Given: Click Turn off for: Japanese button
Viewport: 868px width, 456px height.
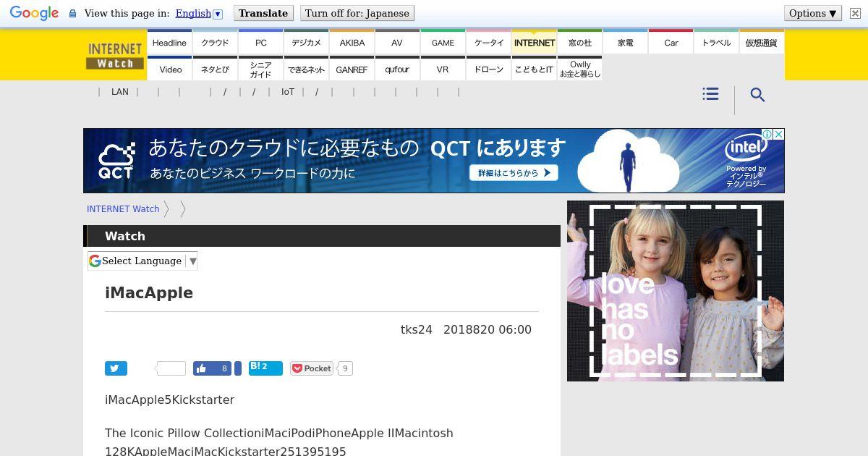Looking at the screenshot, I should click(357, 13).
